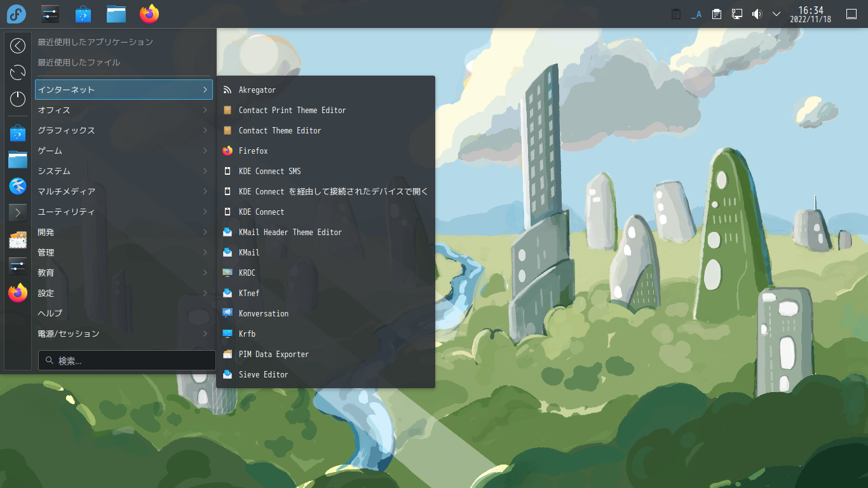Click the 検索 search field
Viewport: 868px width, 488px height.
tap(127, 360)
